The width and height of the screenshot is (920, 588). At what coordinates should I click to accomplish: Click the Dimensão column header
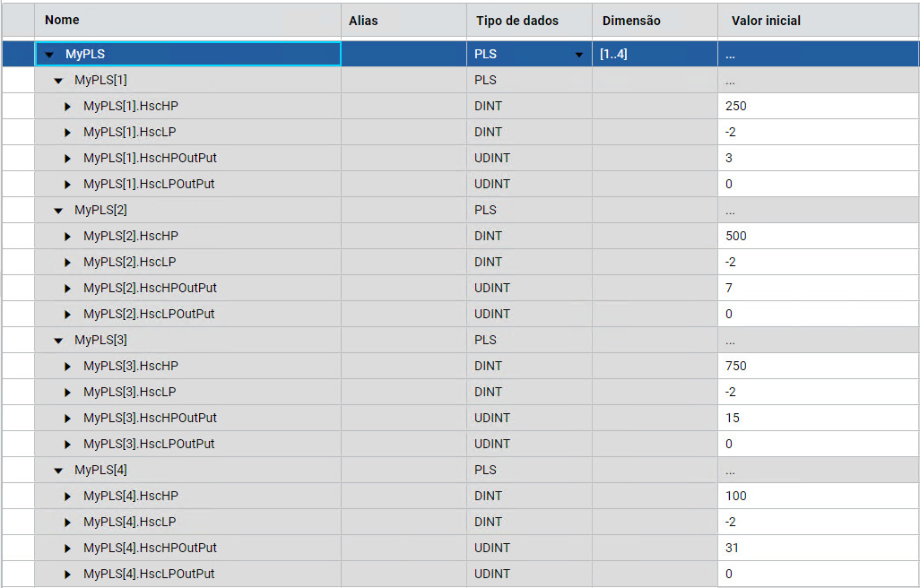point(631,20)
